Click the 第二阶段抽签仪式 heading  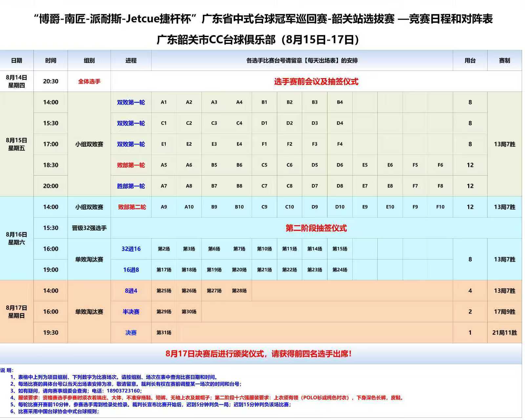click(x=316, y=228)
